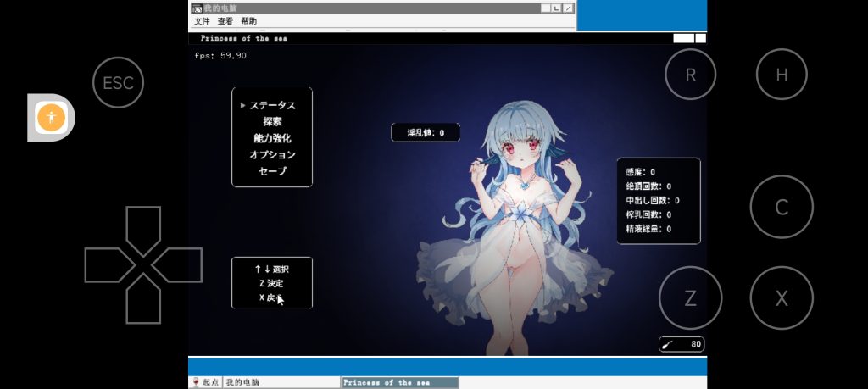The height and width of the screenshot is (389, 868).
Task: Select 探索 in the game menu
Action: click(272, 122)
